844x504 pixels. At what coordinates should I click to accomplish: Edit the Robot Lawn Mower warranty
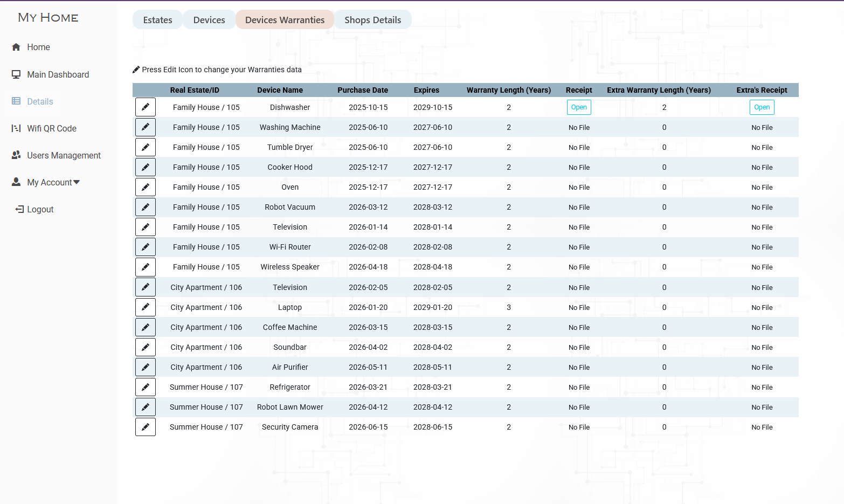146,407
